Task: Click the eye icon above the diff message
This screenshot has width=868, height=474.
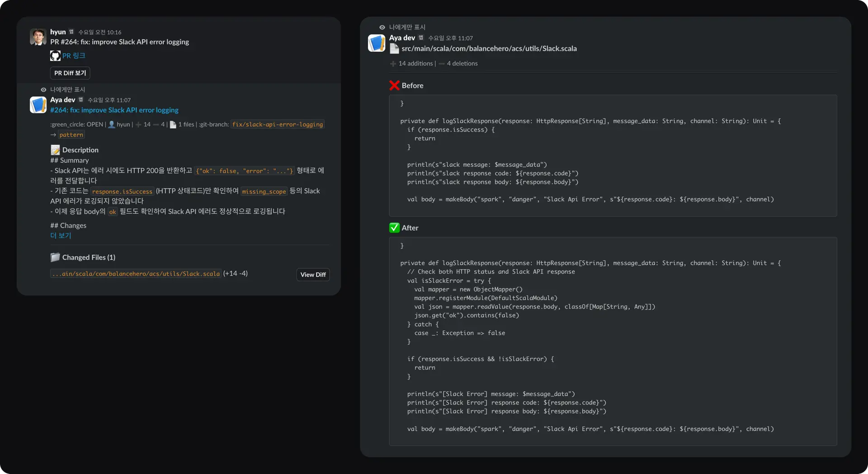Action: (x=382, y=28)
